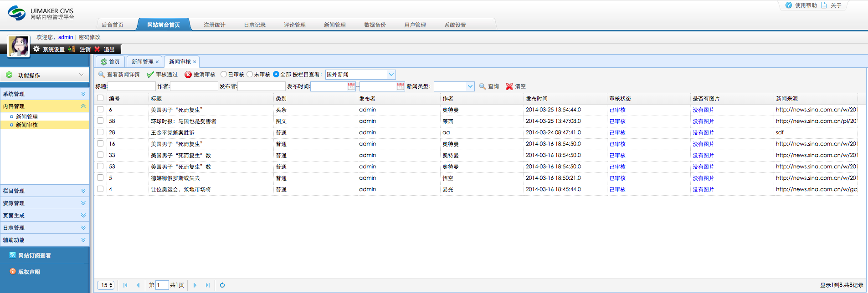The height and width of the screenshot is (293, 868).
Task: Click the pagination refresh icon
Action: (x=222, y=285)
